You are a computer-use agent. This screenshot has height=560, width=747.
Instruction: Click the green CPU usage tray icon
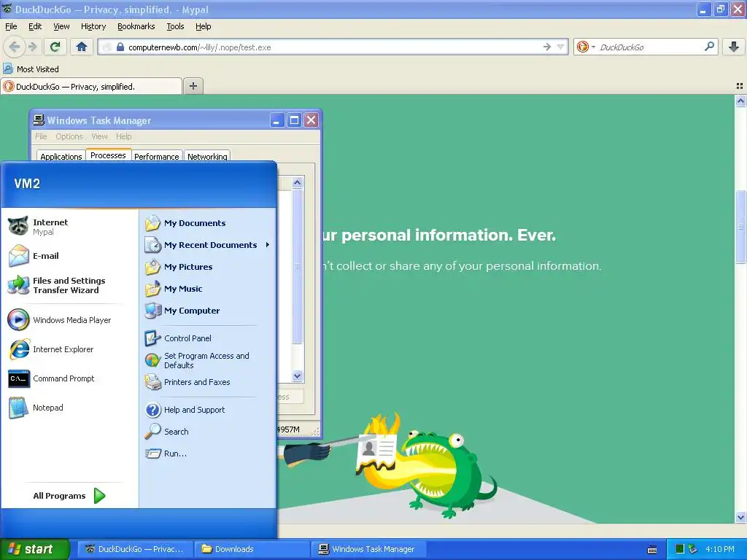[680, 549]
